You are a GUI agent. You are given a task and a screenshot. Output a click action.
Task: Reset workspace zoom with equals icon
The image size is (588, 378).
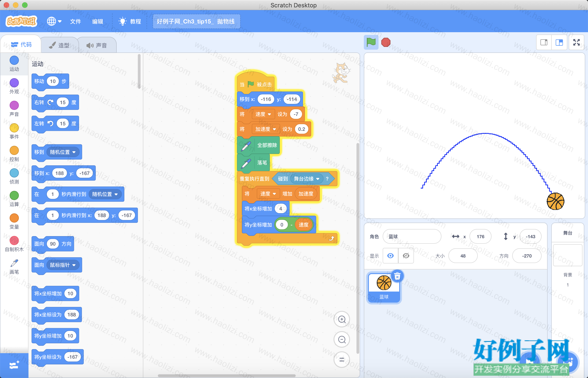point(342,360)
